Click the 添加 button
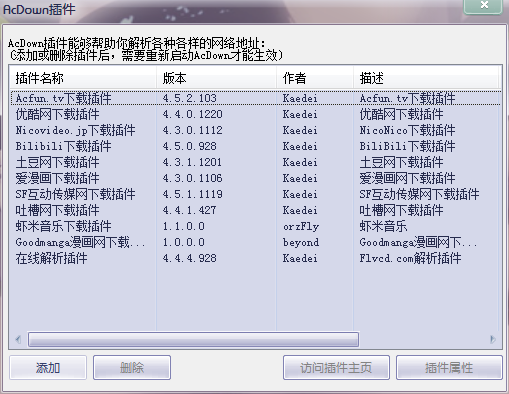Image resolution: width=509 pixels, height=394 pixels. click(48, 367)
